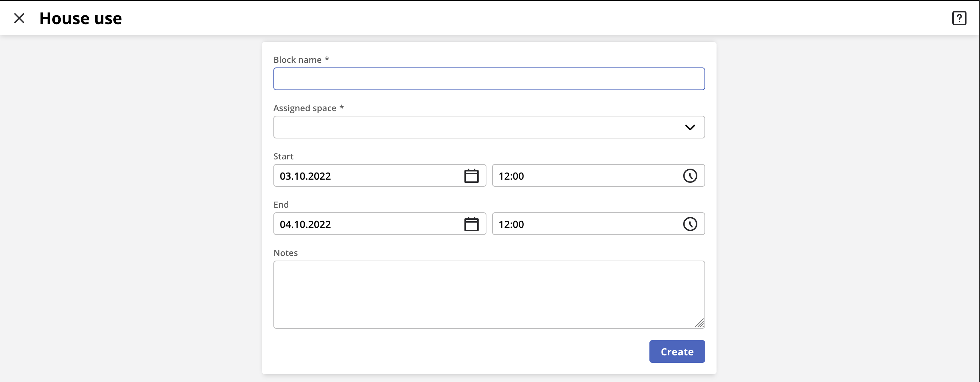Open the Assigned space combo box
This screenshot has width=980, height=382.
pos(479,127)
